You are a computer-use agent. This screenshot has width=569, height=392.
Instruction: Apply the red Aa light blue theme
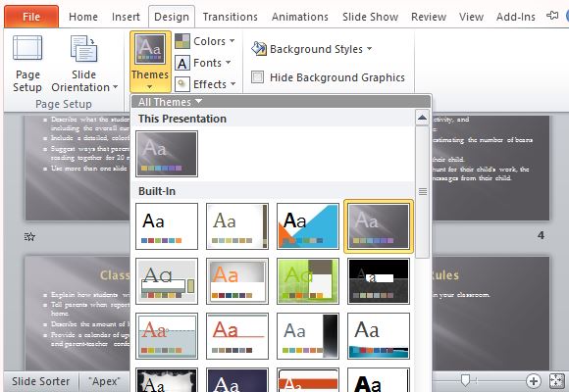tap(167, 336)
